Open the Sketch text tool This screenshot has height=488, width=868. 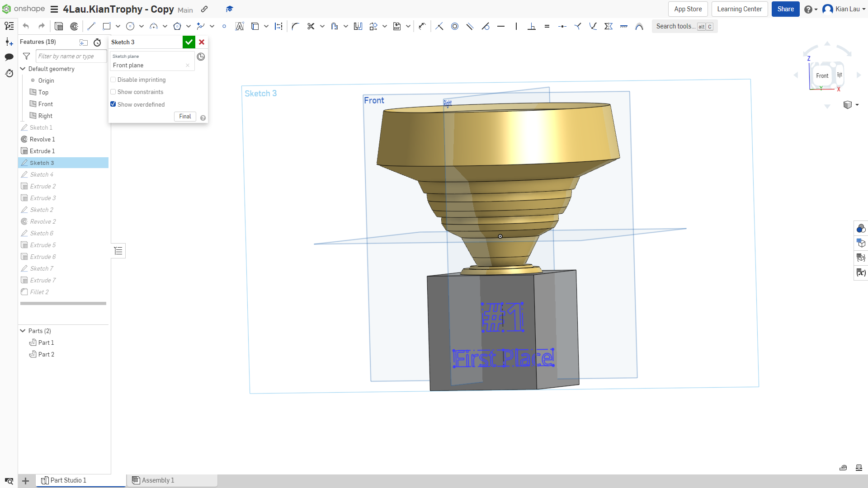(240, 26)
